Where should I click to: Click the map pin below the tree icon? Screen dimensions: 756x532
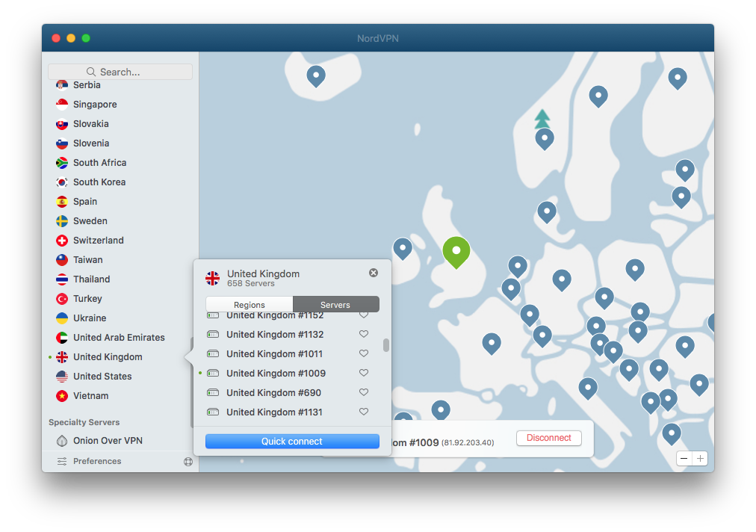pyautogui.click(x=545, y=137)
